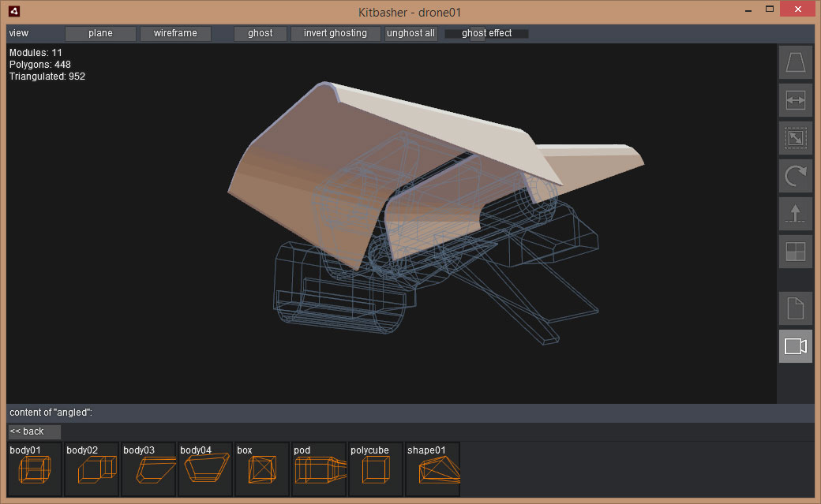This screenshot has width=821, height=504.
Task: Toggle the plane view option
Action: (x=100, y=33)
